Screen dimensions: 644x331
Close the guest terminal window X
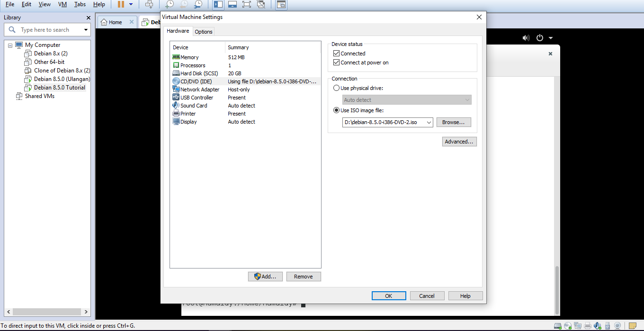click(x=550, y=54)
